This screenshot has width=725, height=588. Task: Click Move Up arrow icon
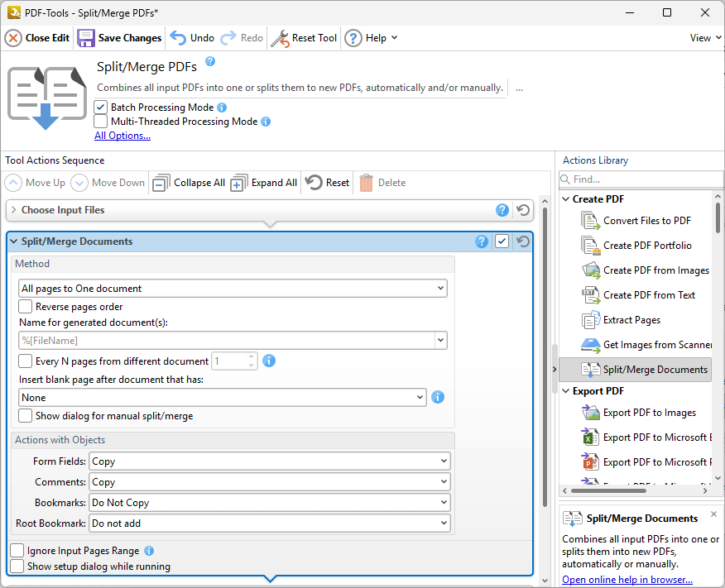(x=13, y=183)
